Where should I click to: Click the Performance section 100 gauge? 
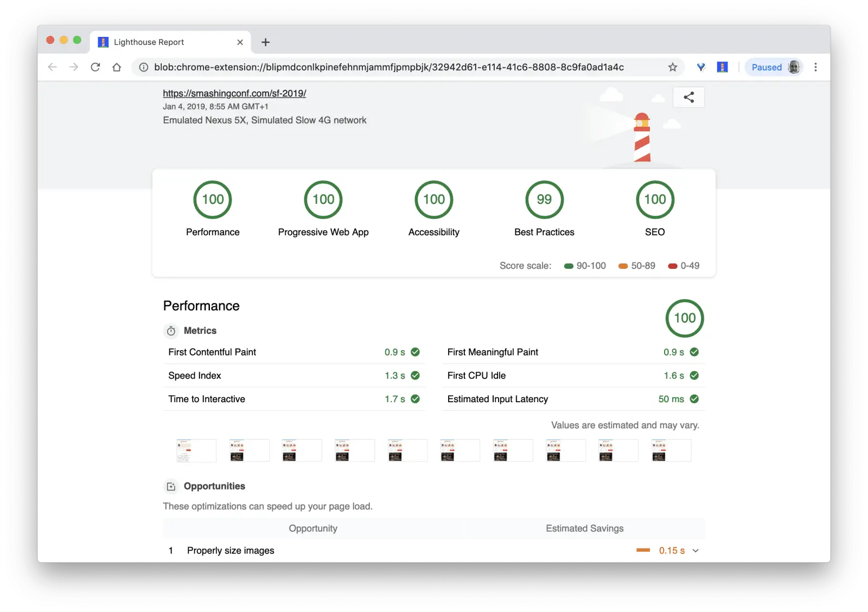[x=685, y=318]
